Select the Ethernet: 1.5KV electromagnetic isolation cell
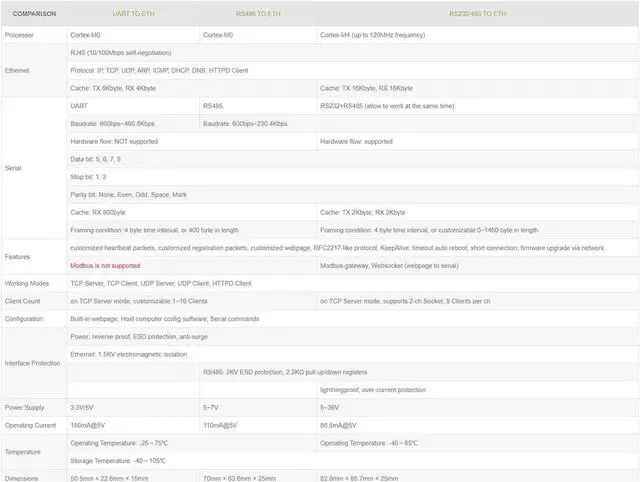Screen dimensions: 640x482 tap(352, 355)
